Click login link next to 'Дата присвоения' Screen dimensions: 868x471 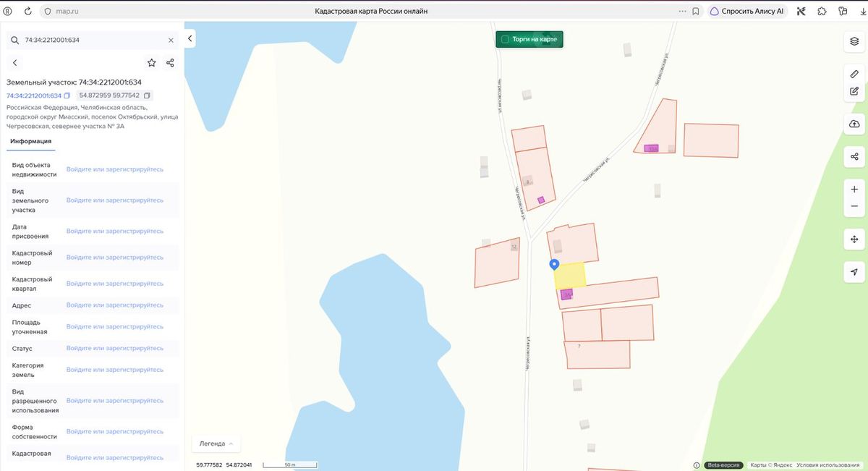[x=115, y=231]
